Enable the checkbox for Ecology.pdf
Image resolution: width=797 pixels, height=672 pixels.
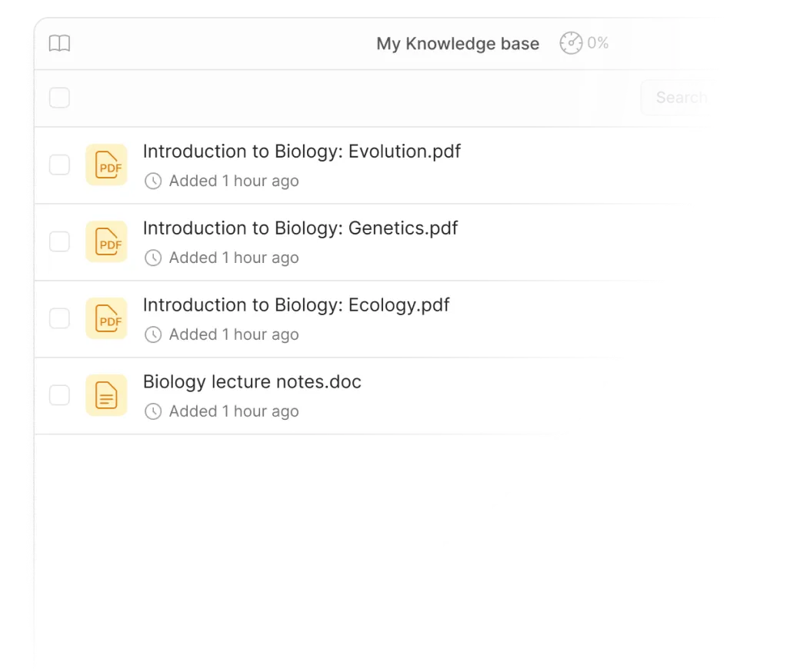click(59, 318)
